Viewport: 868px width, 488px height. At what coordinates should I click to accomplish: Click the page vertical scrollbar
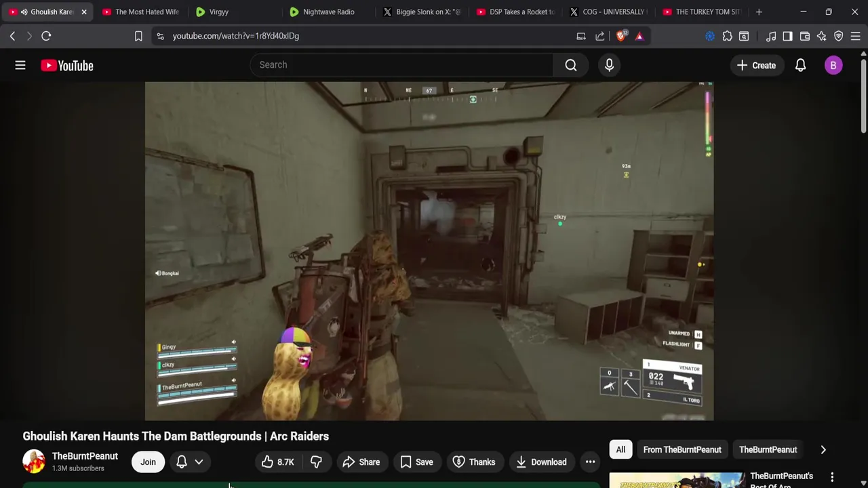pos(863,95)
